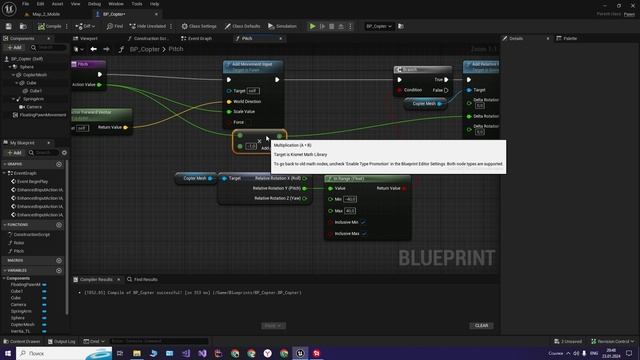Switch to the Map_2_Mobile tab
The image size is (640, 360).
46,14
